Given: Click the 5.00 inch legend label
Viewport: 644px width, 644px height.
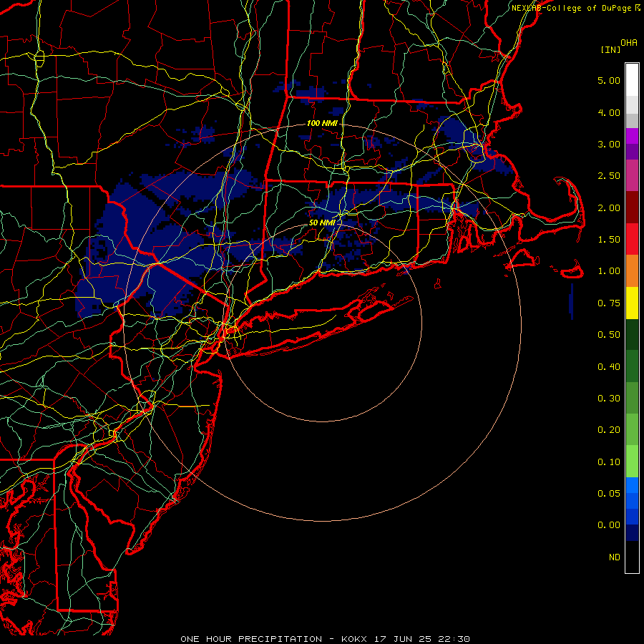Looking at the screenshot, I should [x=609, y=80].
